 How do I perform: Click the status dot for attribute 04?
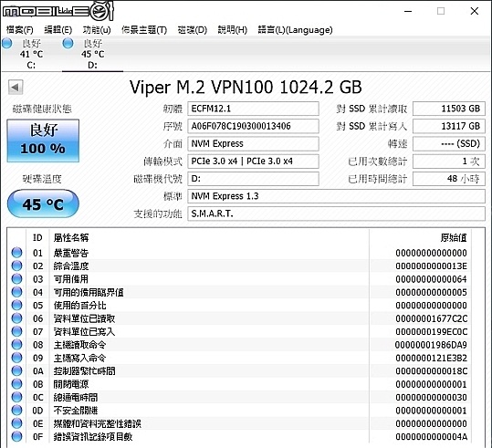16,292
